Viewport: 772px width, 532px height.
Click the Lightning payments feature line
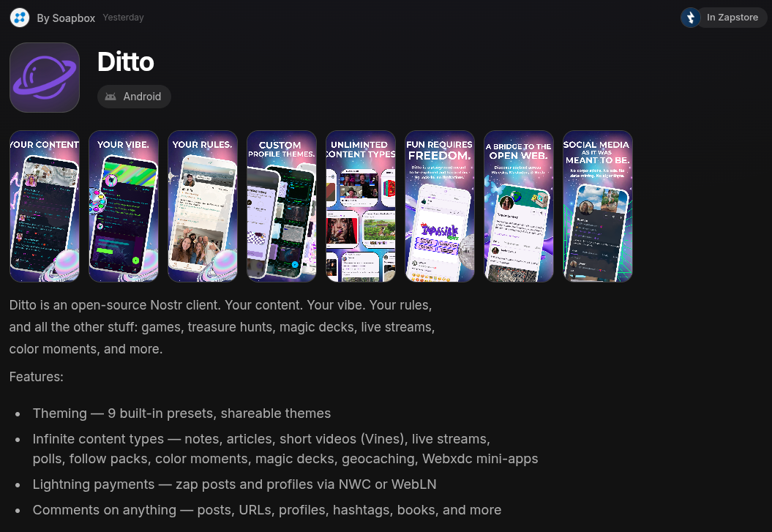click(x=234, y=484)
